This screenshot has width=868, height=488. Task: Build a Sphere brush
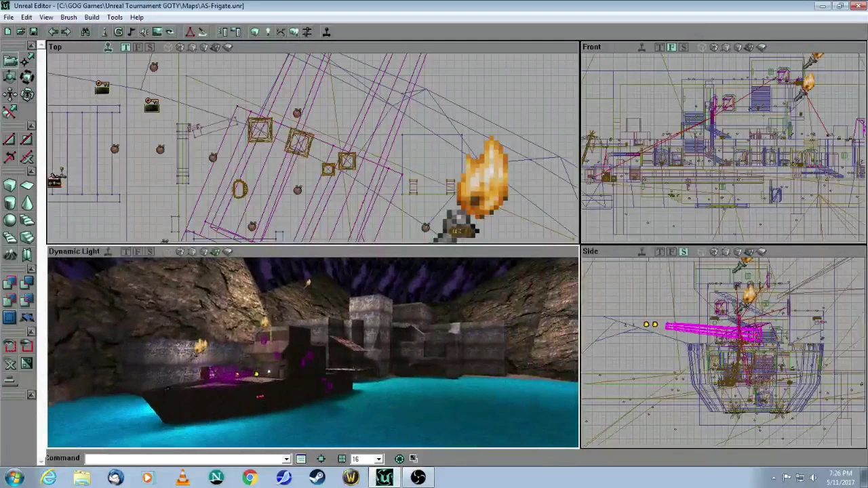click(9, 220)
